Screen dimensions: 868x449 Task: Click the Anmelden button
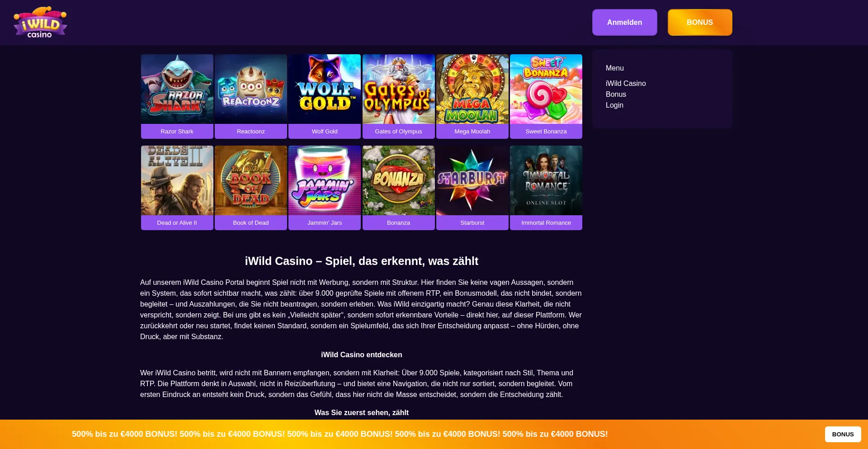coord(625,22)
